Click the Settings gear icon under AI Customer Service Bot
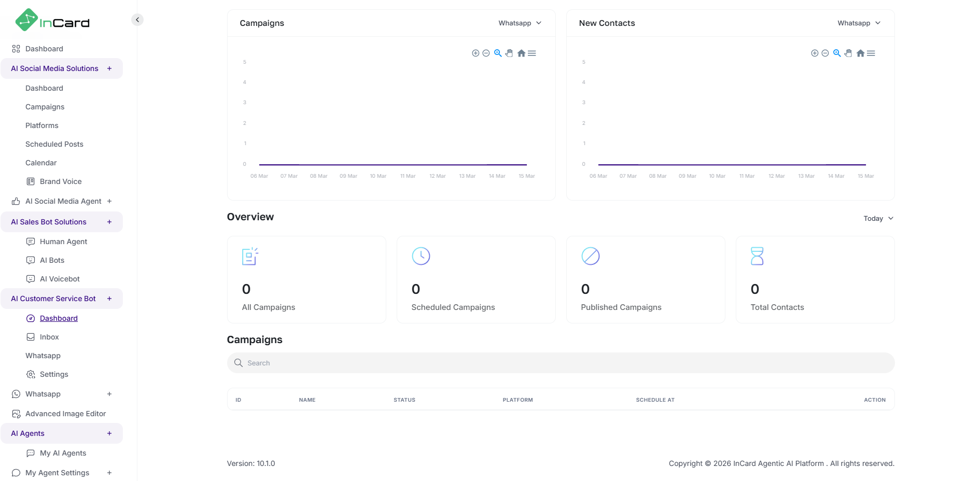The width and height of the screenshot is (980, 481). point(31,374)
